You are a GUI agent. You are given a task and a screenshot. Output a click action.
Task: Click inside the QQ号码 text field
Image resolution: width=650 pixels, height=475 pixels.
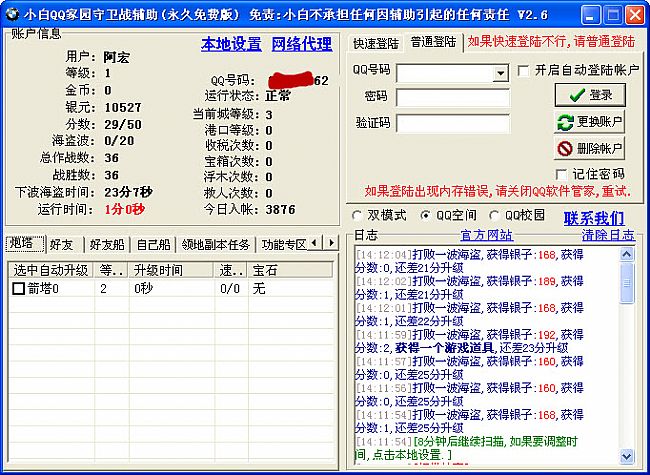click(x=445, y=74)
